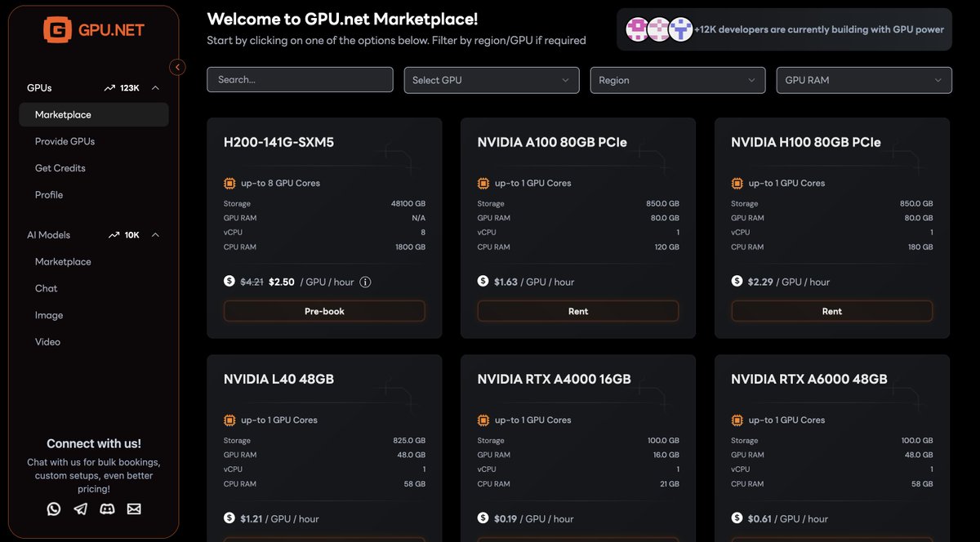This screenshot has height=542, width=980.
Task: Open Image under AI Models
Action: coord(49,315)
